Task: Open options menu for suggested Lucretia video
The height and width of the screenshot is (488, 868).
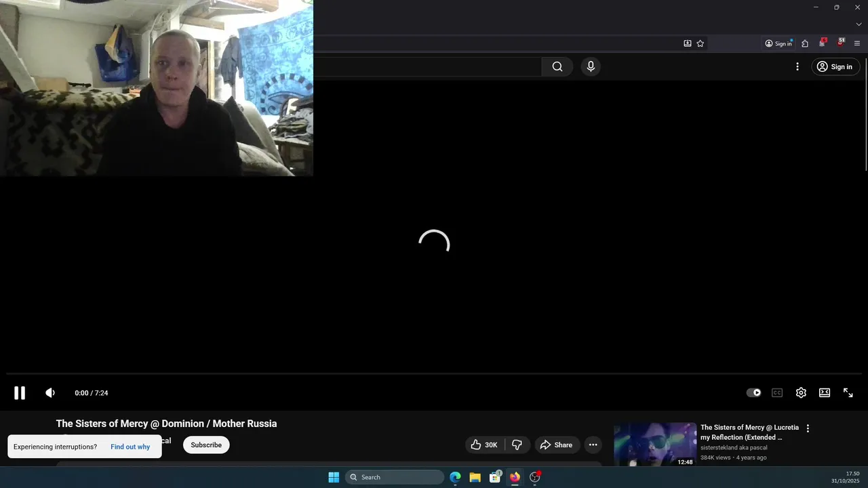Action: (808, 428)
